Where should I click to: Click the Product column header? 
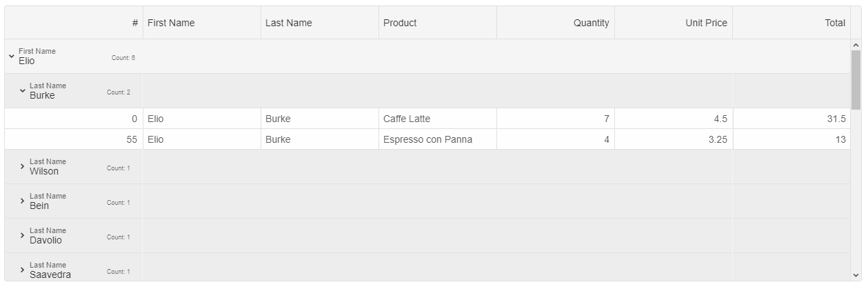(438, 23)
